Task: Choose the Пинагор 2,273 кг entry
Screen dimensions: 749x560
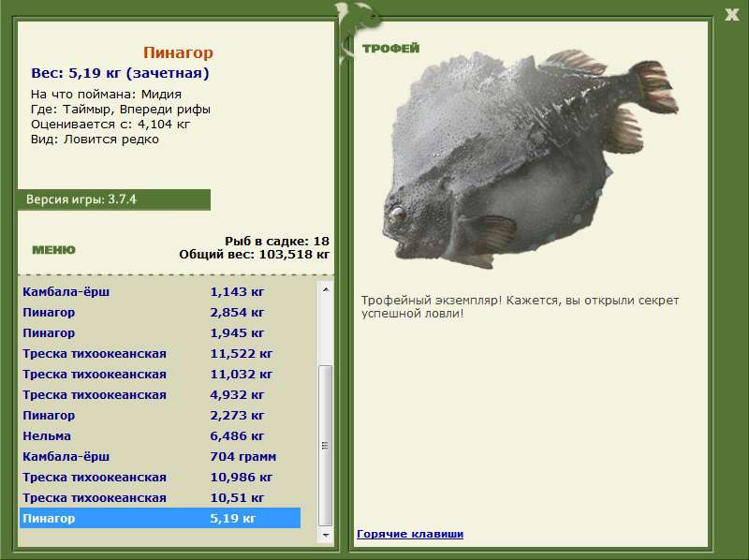Action: point(159,416)
